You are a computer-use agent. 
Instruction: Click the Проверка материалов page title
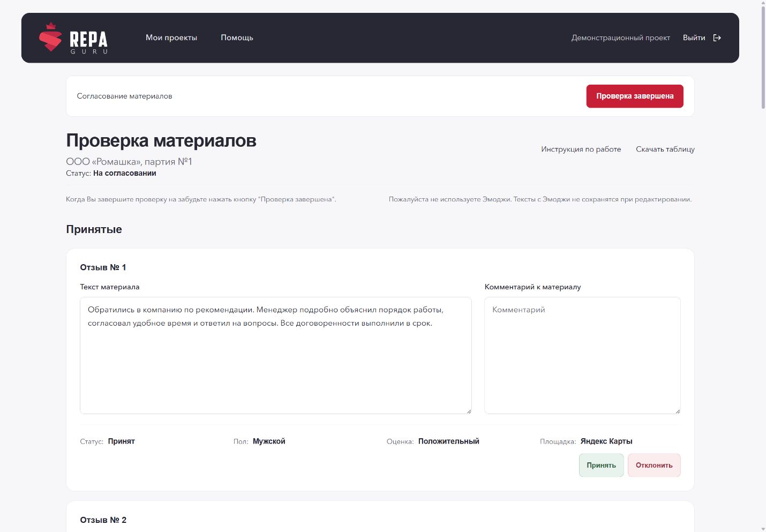(x=161, y=140)
